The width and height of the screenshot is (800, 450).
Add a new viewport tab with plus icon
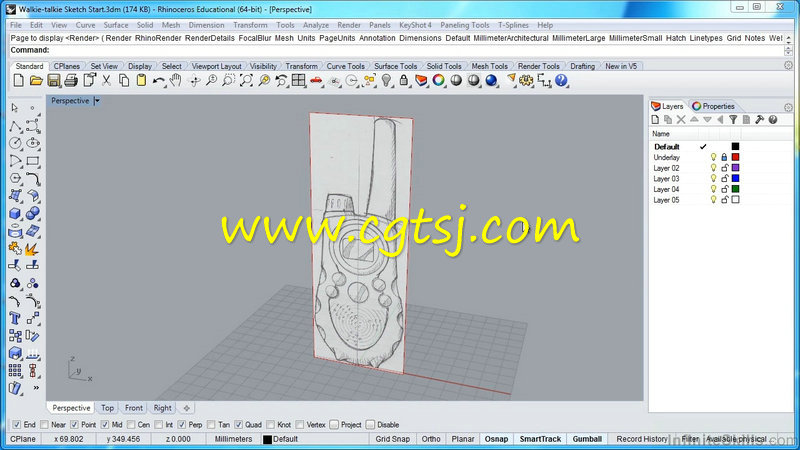point(186,408)
